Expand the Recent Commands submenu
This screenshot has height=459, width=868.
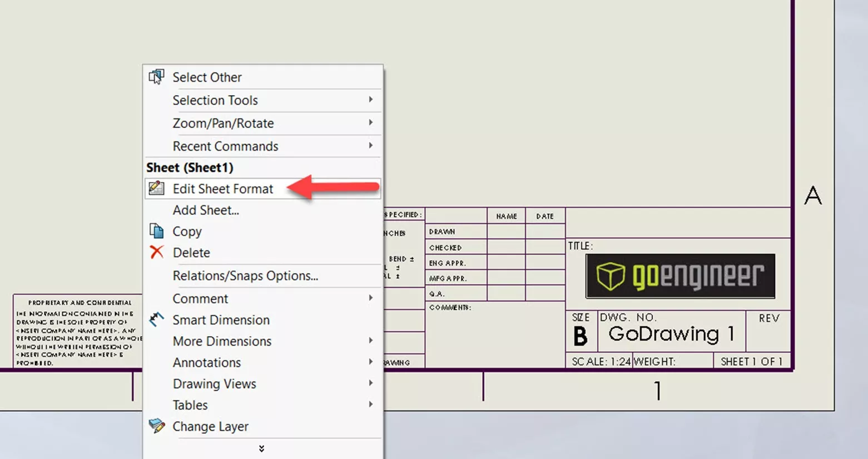click(x=225, y=146)
